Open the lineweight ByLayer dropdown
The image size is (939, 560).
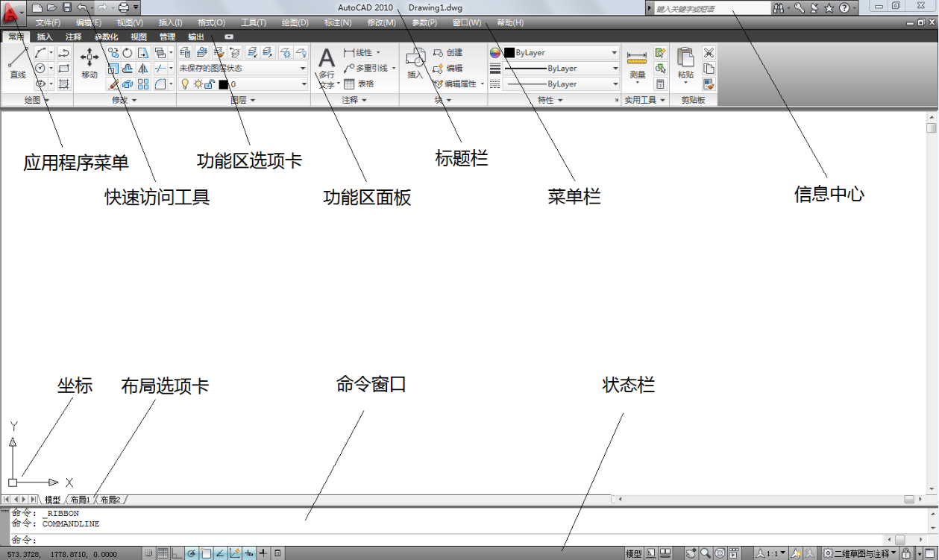tap(561, 69)
